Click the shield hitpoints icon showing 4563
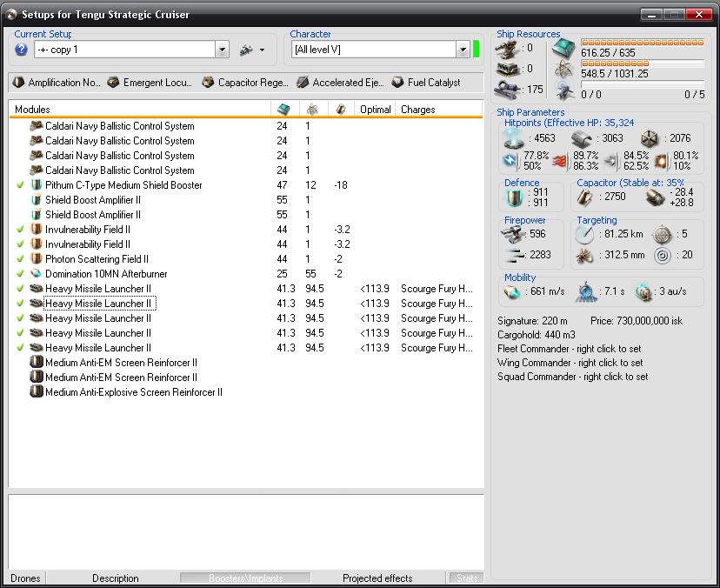Image resolution: width=720 pixels, height=588 pixels. pos(513,138)
